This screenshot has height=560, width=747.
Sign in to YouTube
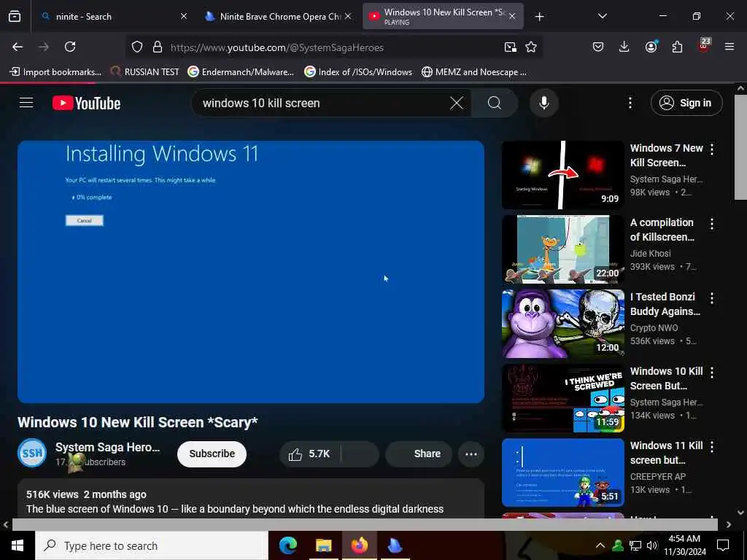pos(686,103)
